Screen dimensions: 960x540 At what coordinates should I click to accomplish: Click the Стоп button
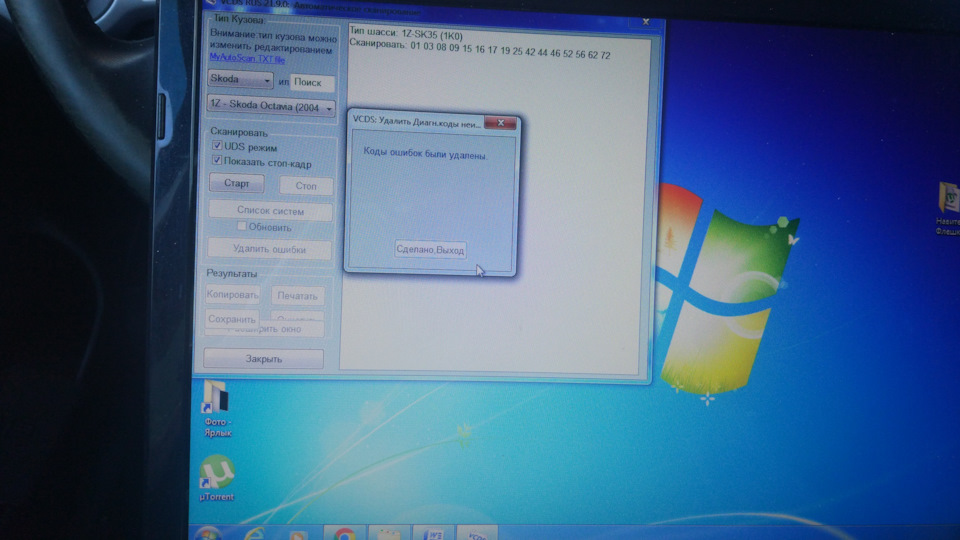306,186
